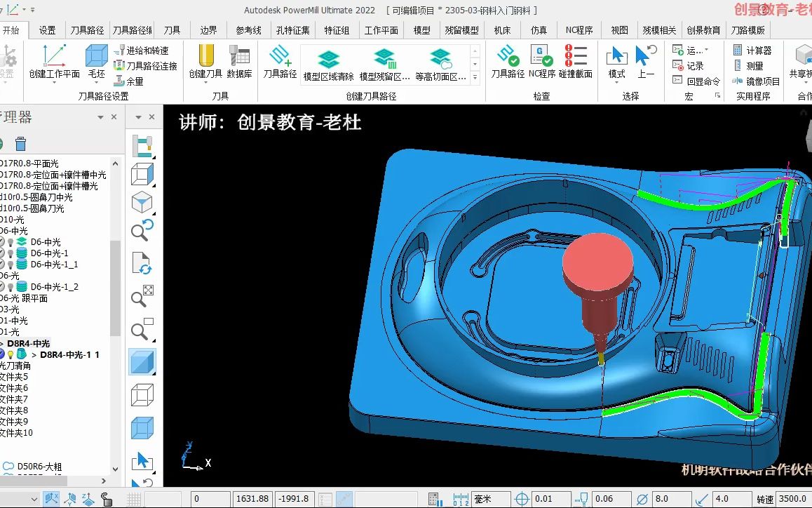This screenshot has width=812, height=508.
Task: Click the zoom with rotate arrow icon
Action: [x=142, y=230]
